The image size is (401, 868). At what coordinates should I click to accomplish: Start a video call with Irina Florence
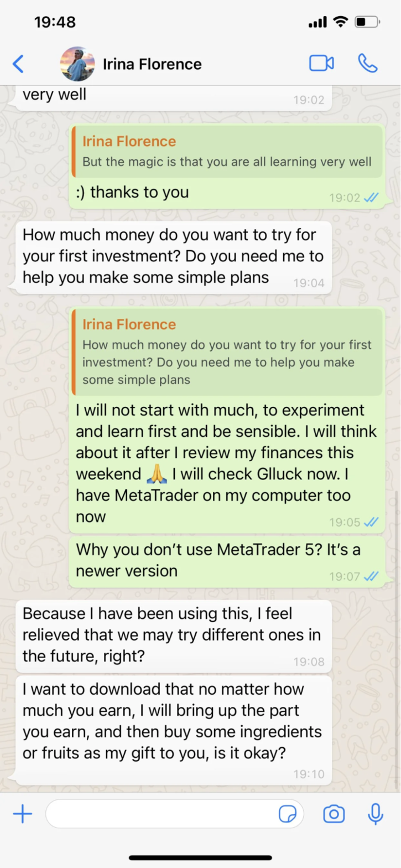point(321,64)
